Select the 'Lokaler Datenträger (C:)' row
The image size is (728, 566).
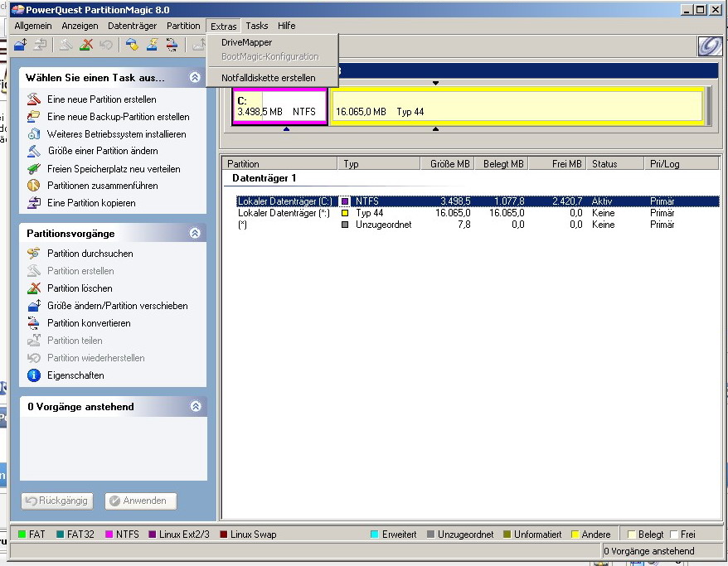(478, 201)
